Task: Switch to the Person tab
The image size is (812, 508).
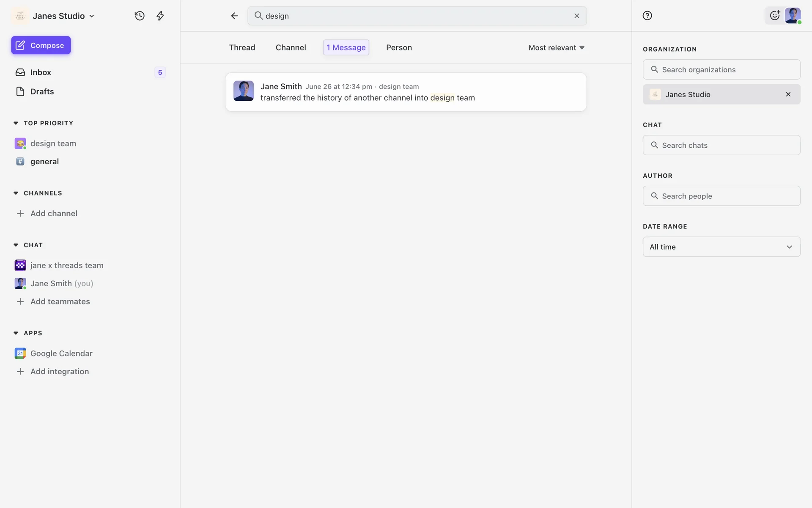Action: 398,47
